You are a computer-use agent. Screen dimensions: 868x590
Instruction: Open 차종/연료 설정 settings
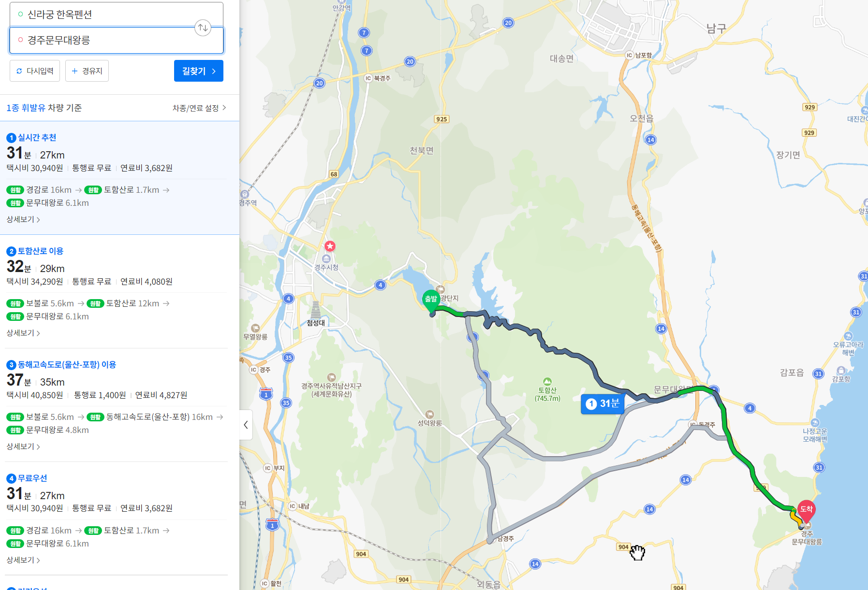(199, 108)
